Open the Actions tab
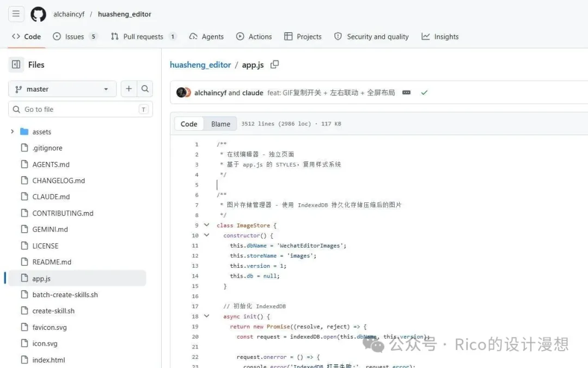Viewport: 588px width, 368px height. pyautogui.click(x=254, y=37)
